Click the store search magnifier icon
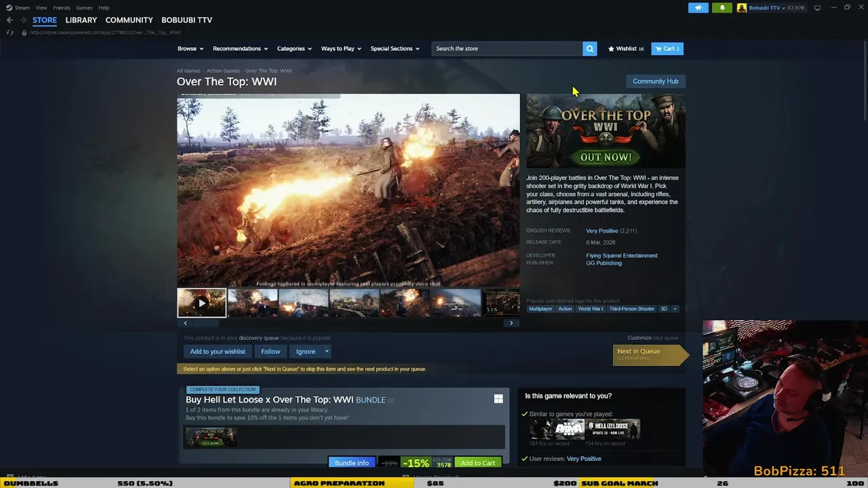The image size is (868, 488). point(590,49)
